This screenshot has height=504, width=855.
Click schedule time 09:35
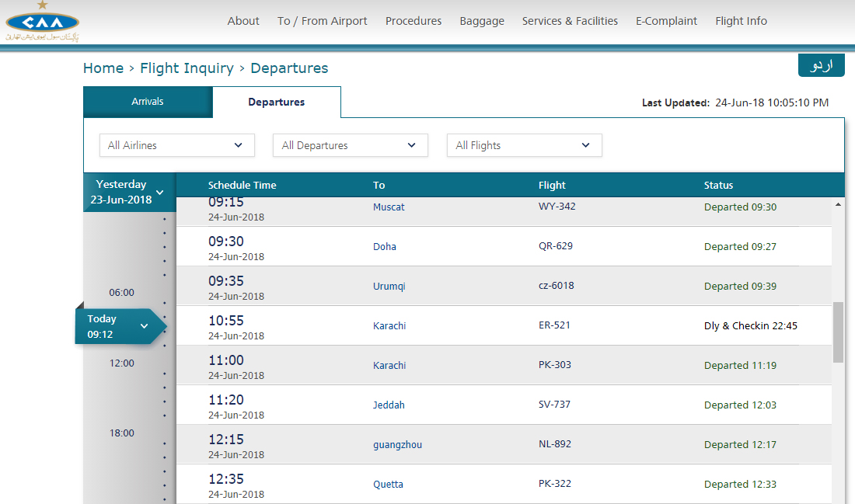pos(225,281)
